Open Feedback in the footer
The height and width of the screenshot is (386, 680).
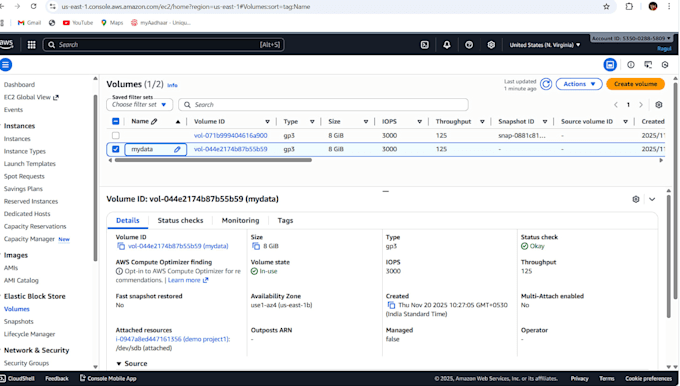57,379
